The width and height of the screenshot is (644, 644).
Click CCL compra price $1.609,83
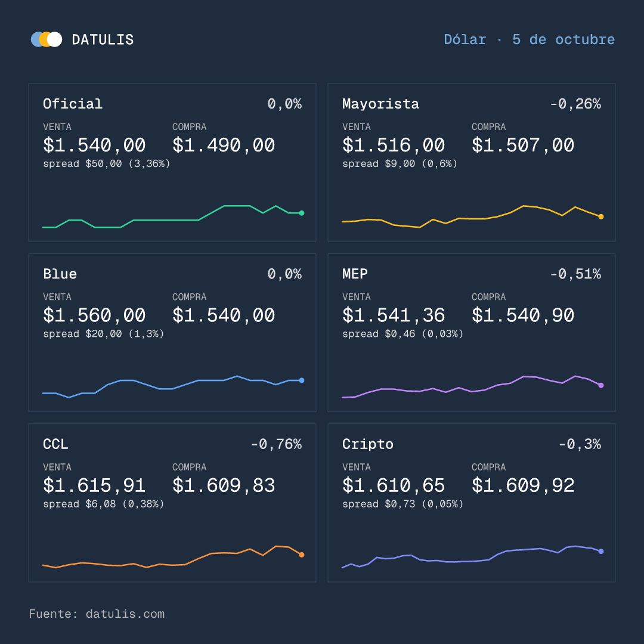224,485
